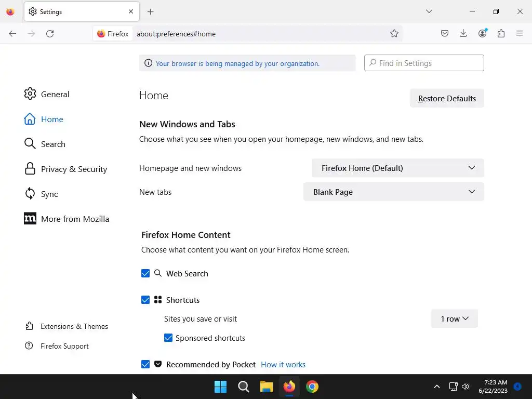List all tabs chevron button
Viewport: 532px width, 399px height.
coord(429,11)
